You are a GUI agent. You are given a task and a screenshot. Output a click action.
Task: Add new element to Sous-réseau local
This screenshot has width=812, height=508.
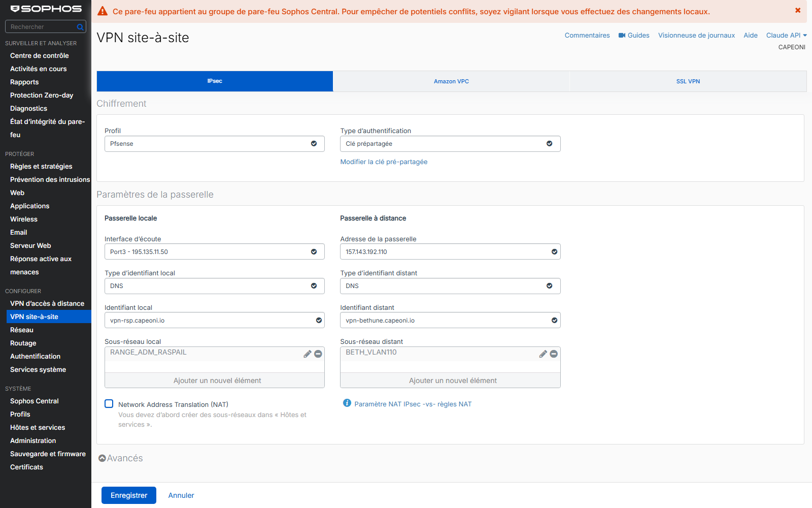[214, 380]
